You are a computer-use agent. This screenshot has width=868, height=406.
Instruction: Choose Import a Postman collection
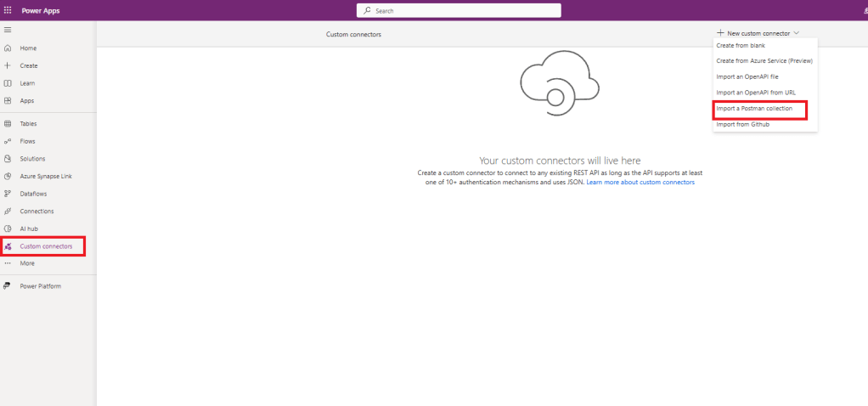[x=754, y=109]
